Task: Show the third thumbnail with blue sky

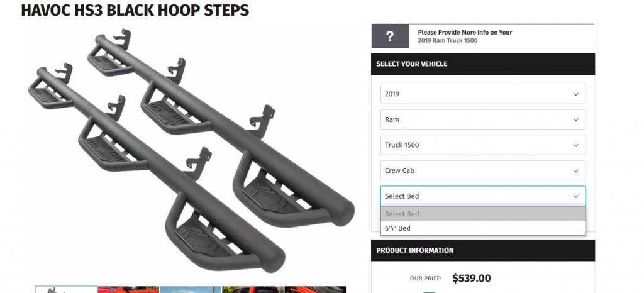Action: point(191,290)
